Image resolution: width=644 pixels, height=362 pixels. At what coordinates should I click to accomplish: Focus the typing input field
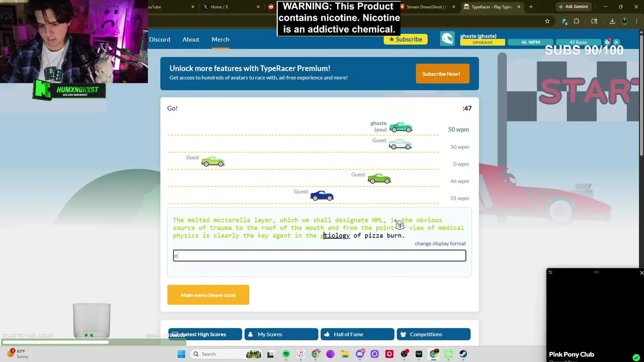pos(319,256)
